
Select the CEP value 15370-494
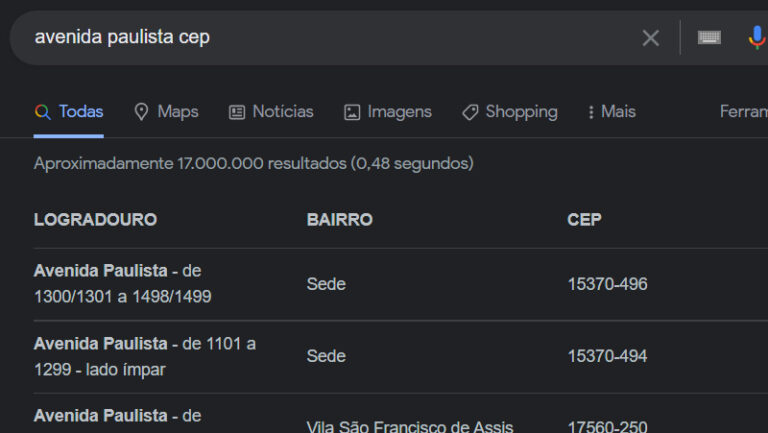click(607, 356)
